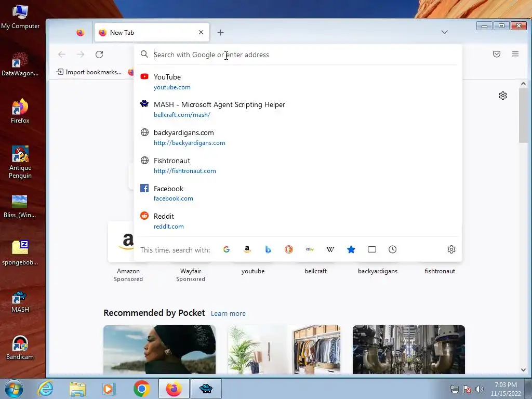Click the scrollbar up arrow
Viewport: 532px width, 399px height.
[x=523, y=84]
